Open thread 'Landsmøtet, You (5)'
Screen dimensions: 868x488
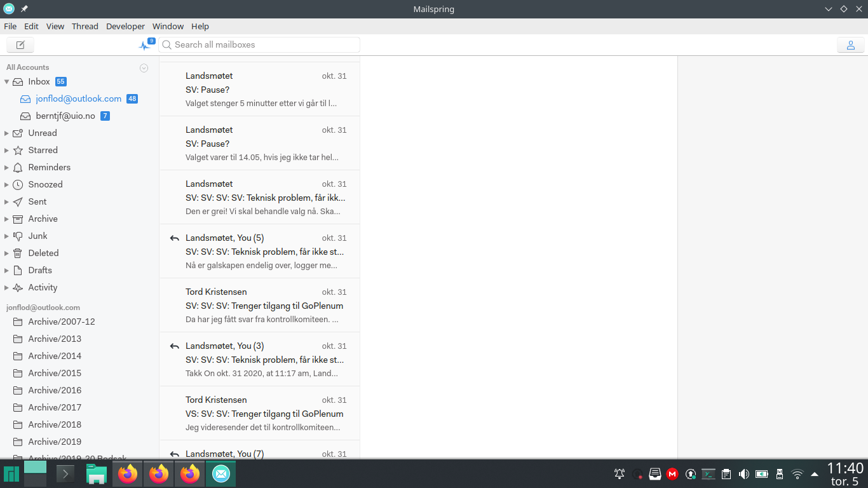click(x=259, y=251)
